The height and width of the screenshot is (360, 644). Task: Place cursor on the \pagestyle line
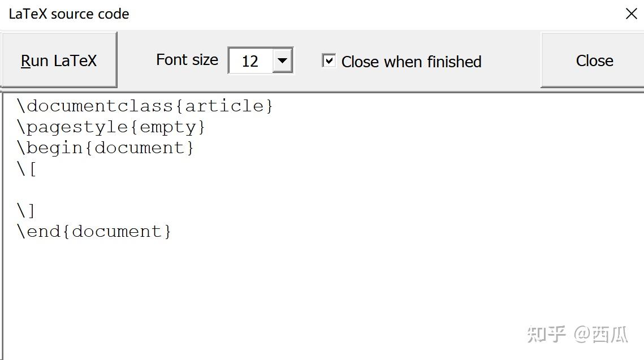pos(110,127)
